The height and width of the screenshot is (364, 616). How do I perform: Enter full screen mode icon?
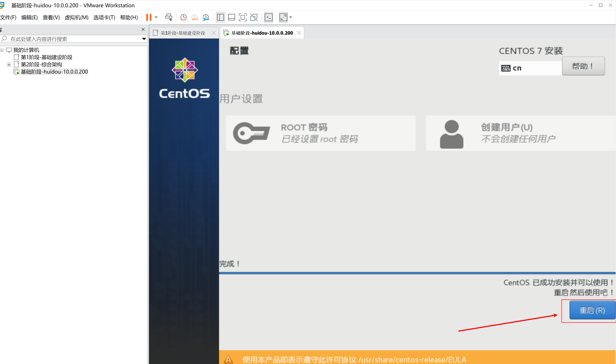pyautogui.click(x=242, y=17)
